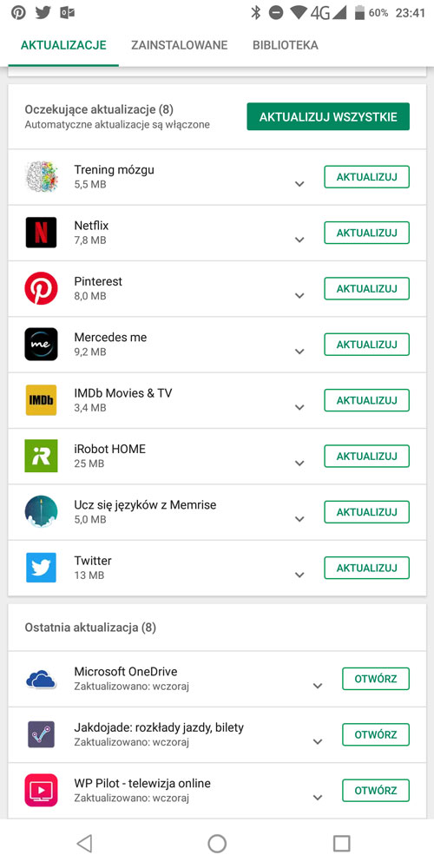Expand details chevron for Netflix

pos(299,240)
